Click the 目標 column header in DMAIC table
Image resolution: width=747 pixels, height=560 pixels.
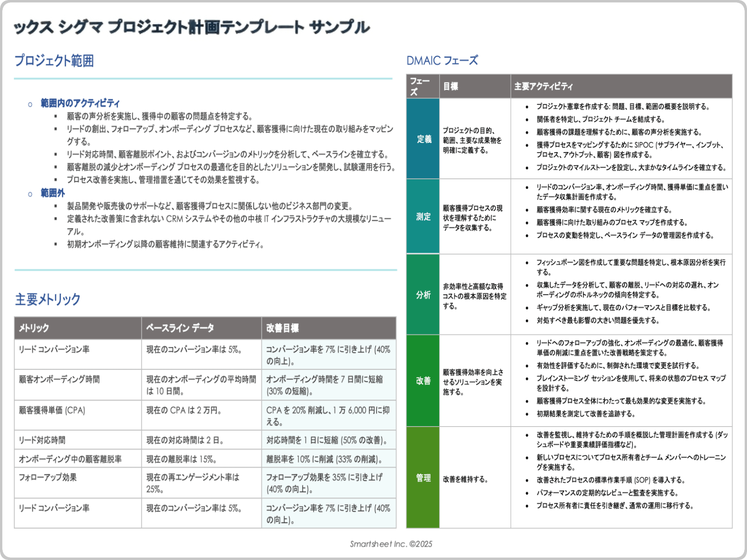475,86
